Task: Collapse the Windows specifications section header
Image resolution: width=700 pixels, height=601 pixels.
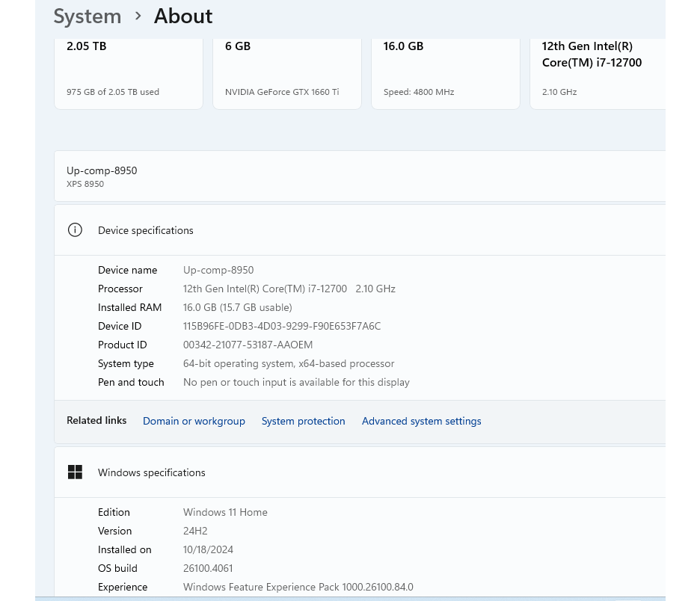Action: click(x=360, y=472)
